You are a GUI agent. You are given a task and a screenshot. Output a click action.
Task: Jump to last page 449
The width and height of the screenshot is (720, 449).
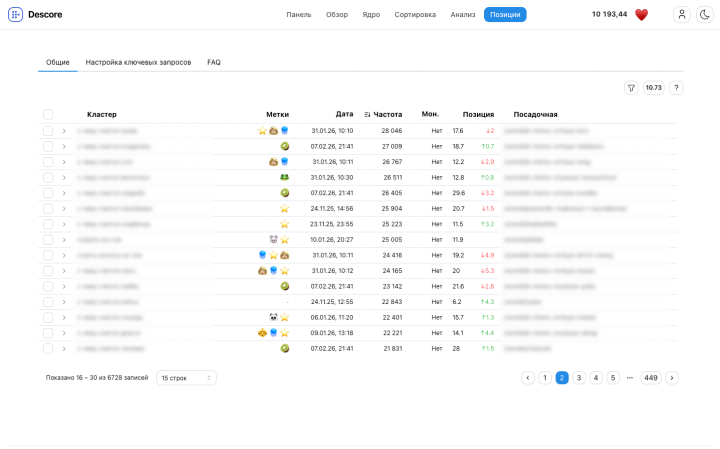(x=651, y=378)
